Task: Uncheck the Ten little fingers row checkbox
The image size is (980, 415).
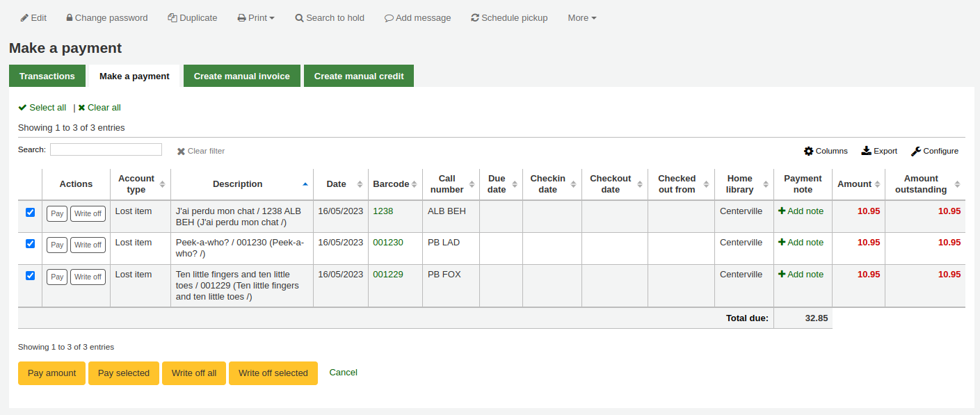Action: click(30, 275)
